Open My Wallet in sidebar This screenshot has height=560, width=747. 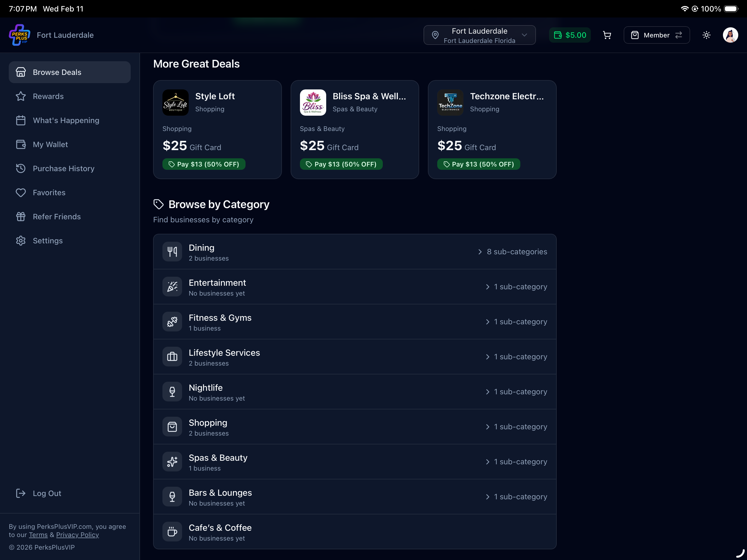click(69, 145)
